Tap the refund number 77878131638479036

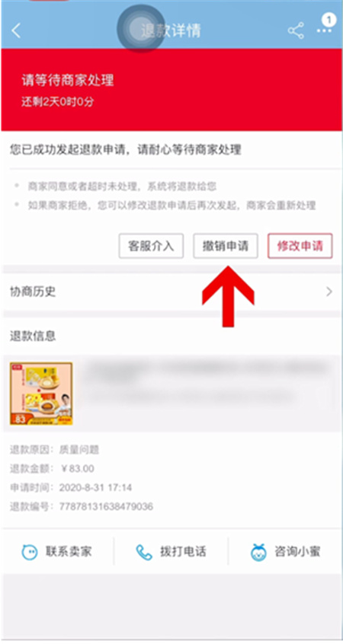pyautogui.click(x=106, y=507)
